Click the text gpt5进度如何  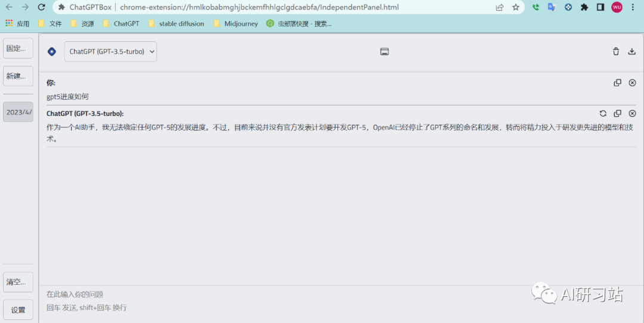67,97
